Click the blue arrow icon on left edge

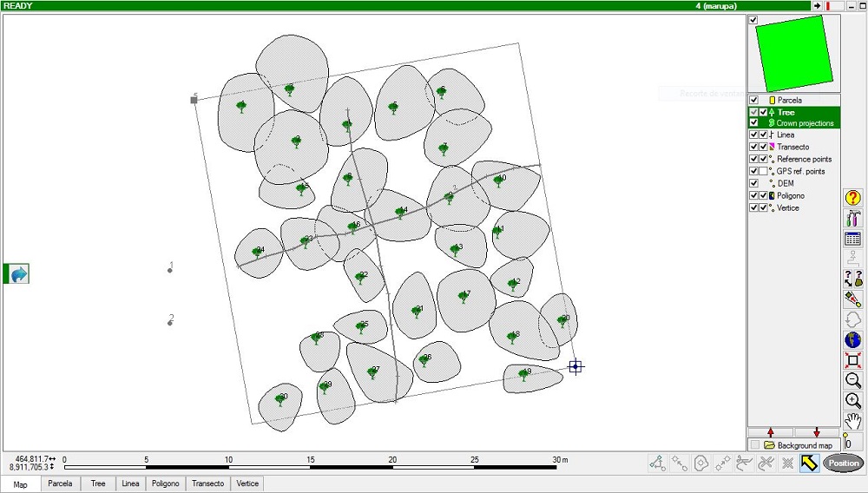[17, 274]
